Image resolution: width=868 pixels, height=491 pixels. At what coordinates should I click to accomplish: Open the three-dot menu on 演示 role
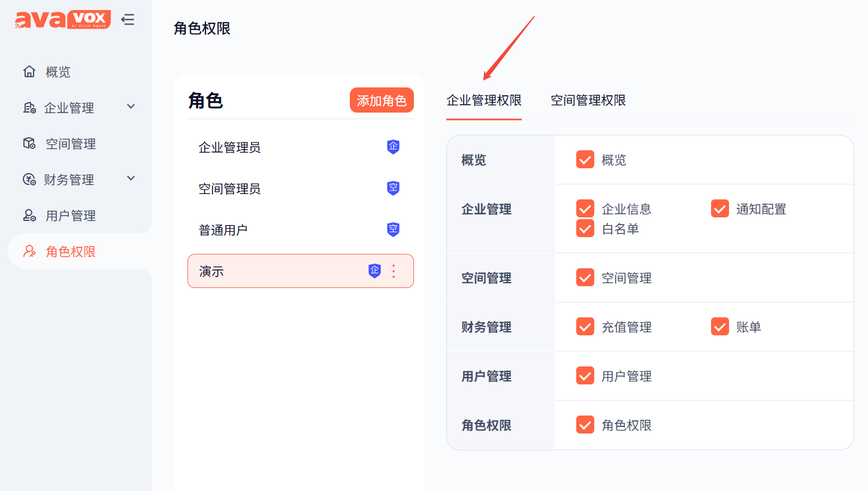coord(394,271)
